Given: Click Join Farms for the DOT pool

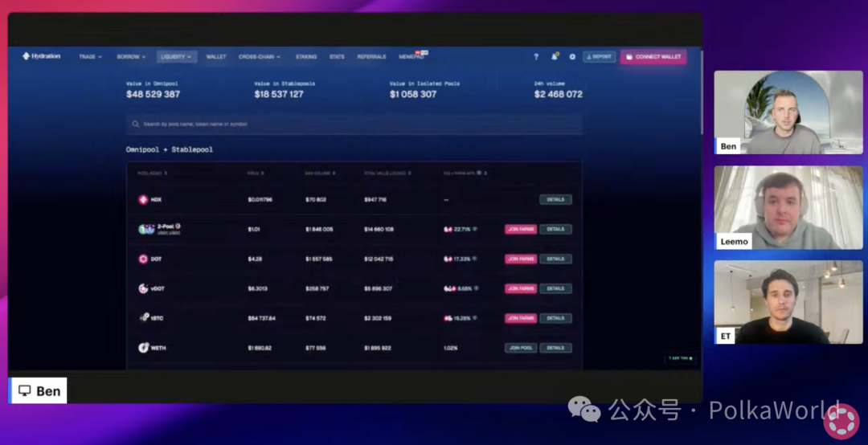Looking at the screenshot, I should [x=521, y=259].
